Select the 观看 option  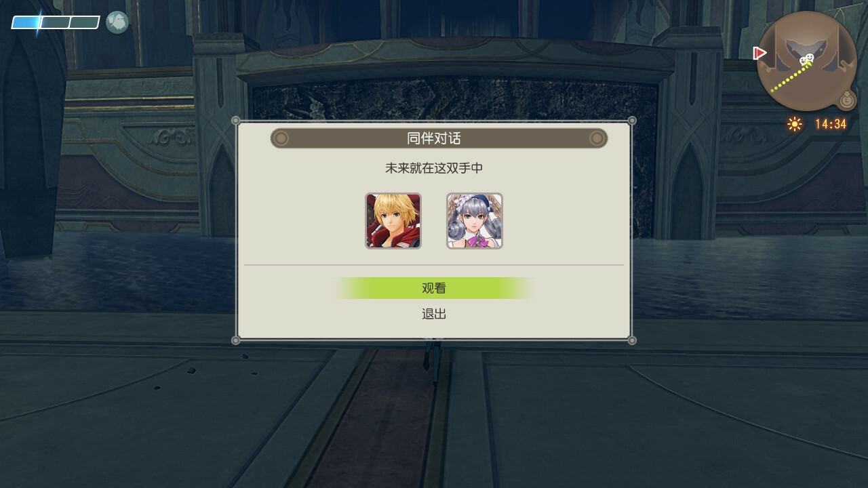coord(434,288)
